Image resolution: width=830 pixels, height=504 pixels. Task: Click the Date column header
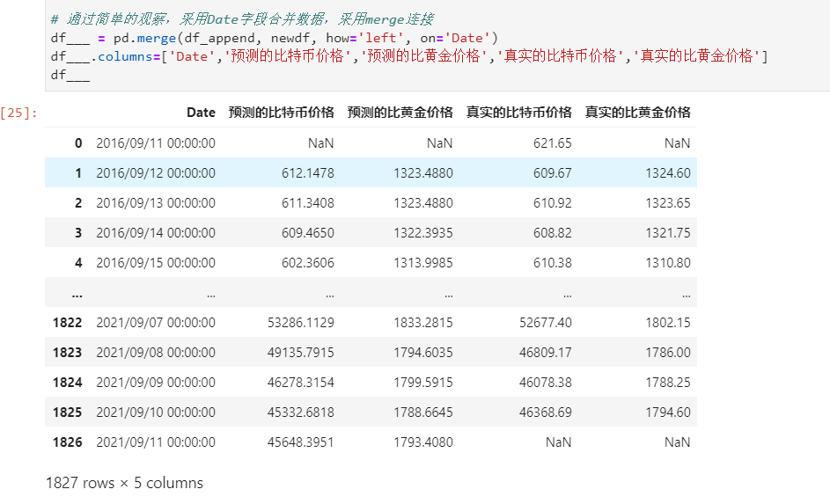click(201, 113)
